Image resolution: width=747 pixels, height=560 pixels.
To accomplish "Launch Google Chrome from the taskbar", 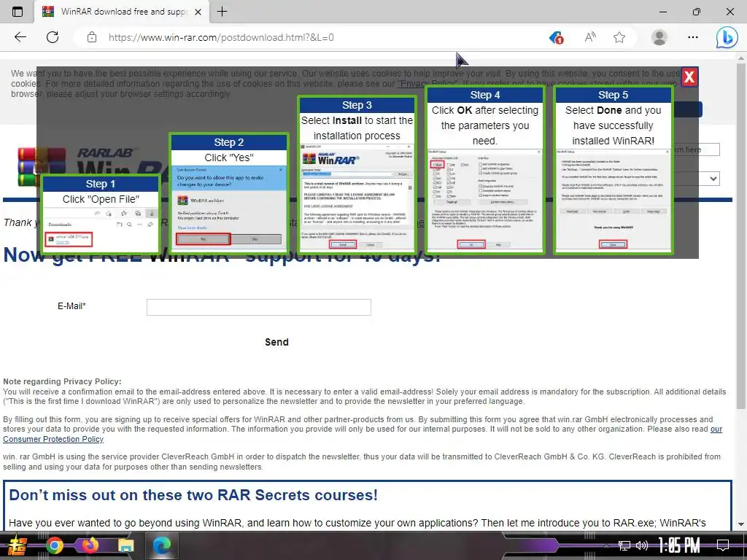I will coord(55,545).
